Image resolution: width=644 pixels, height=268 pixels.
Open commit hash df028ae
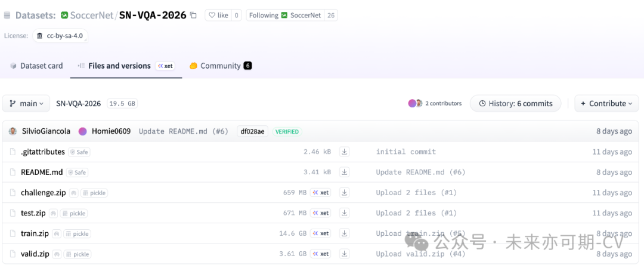click(253, 131)
